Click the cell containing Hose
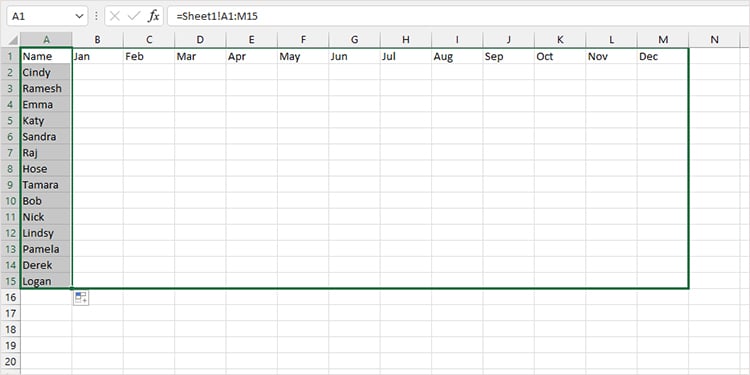Viewport: 750px width, 375px height. [46, 169]
